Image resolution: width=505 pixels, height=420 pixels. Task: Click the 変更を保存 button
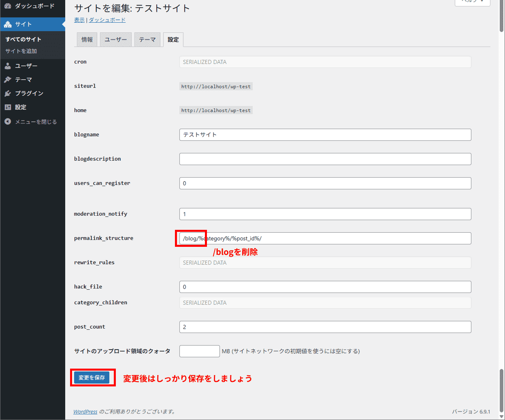[93, 377]
